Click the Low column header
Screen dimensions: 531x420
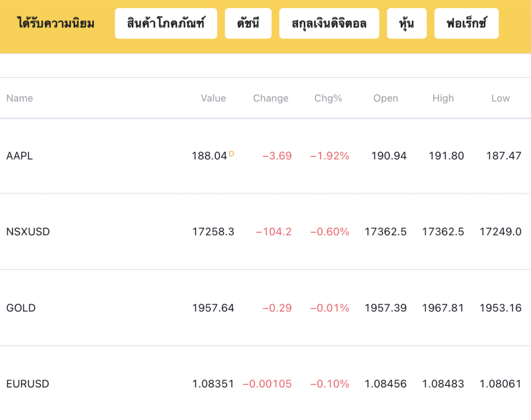(x=500, y=98)
